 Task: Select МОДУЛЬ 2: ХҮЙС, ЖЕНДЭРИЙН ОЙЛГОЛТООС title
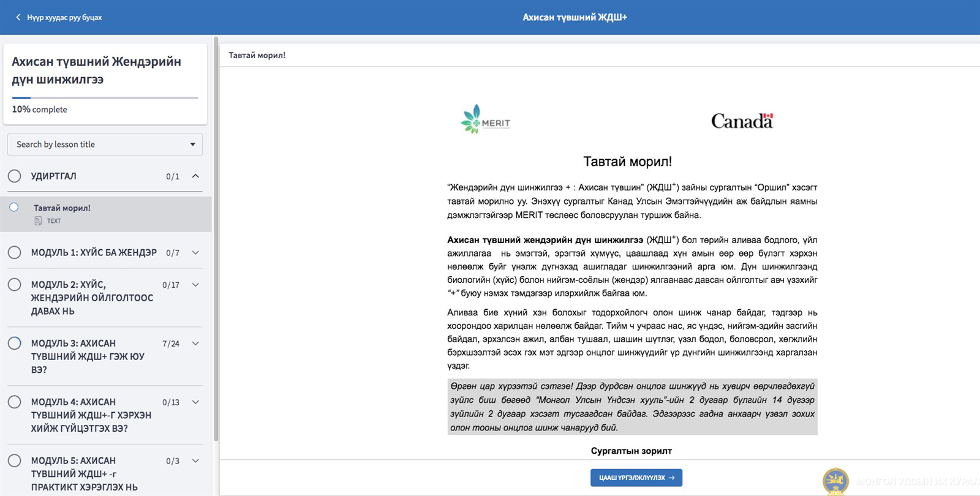(92, 298)
